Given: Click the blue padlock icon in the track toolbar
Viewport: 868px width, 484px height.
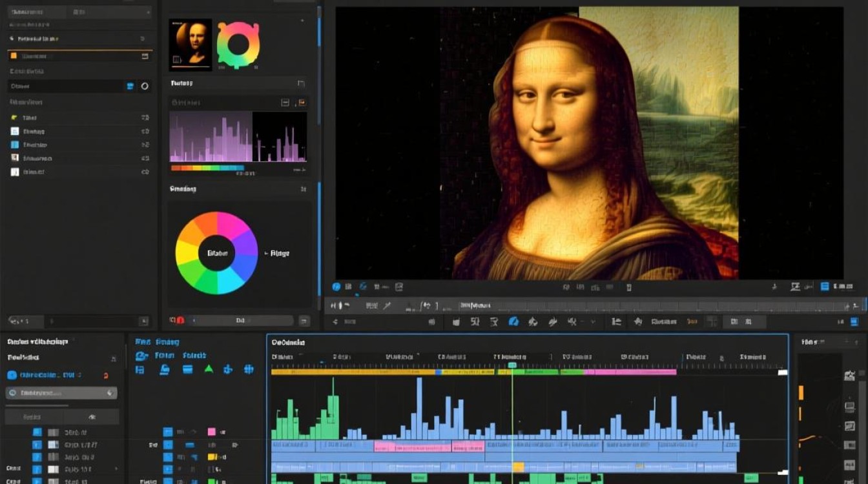Looking at the screenshot, I should pyautogui.click(x=165, y=369).
